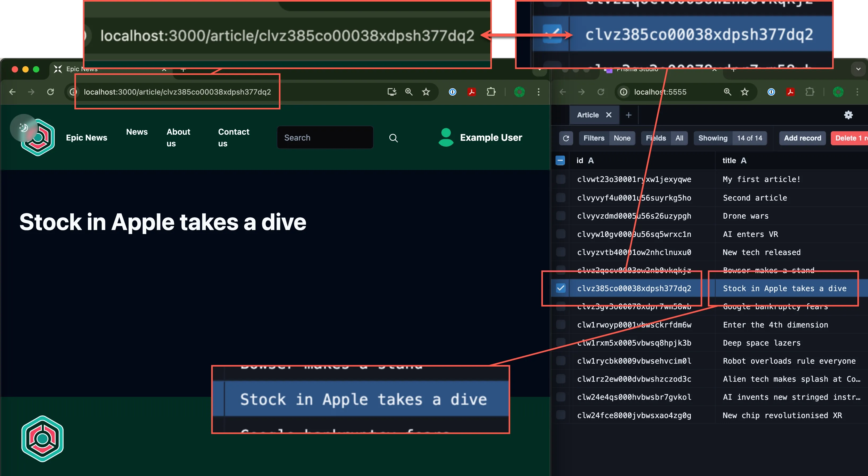Focus the Search input on Epic News
This screenshot has height=476, width=868.
[325, 137]
